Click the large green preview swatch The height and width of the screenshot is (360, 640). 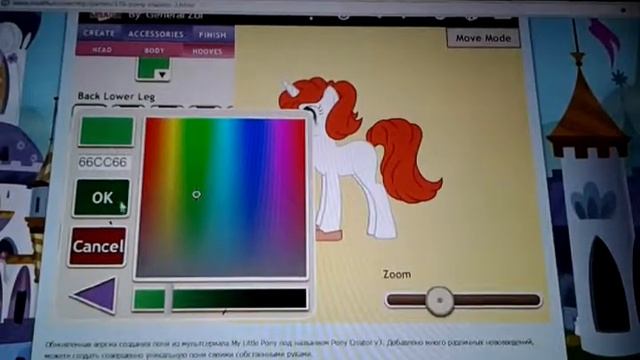[x=106, y=131]
